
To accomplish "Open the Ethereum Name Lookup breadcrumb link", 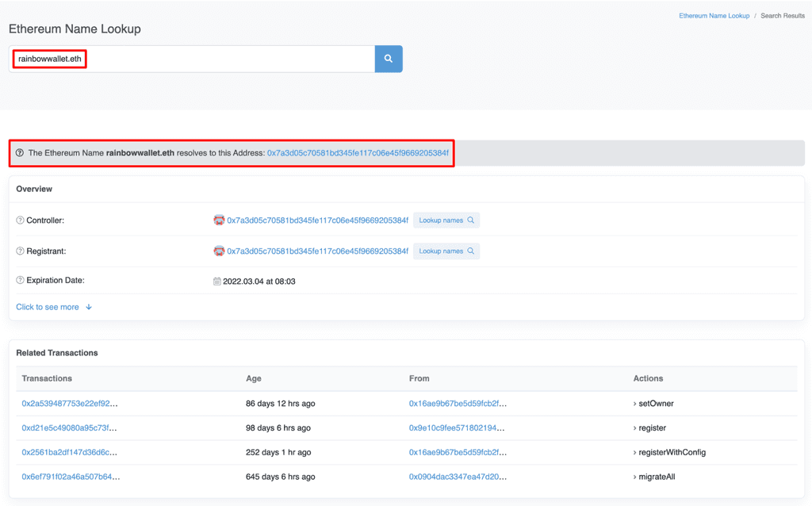I will pos(714,16).
